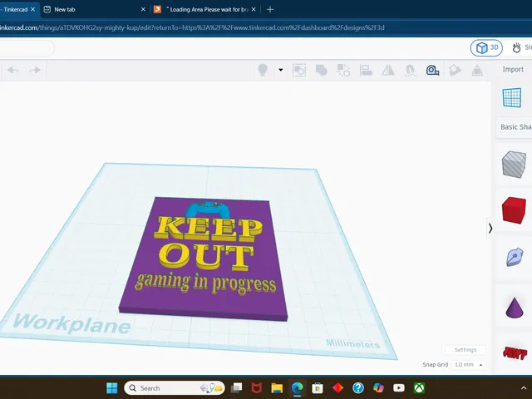Open Microsoft Store from the taskbar
Image resolution: width=532 pixels, height=399 pixels.
point(318,388)
